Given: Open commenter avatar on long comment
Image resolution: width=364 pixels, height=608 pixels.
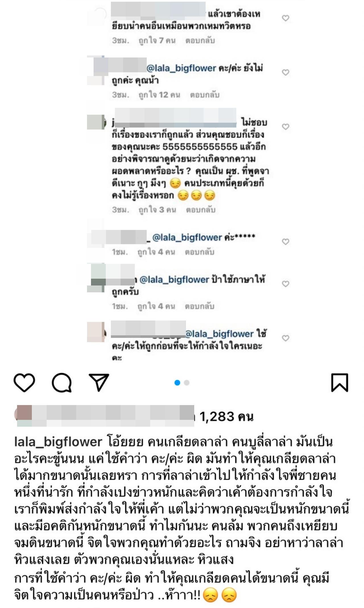Looking at the screenshot, I should (96, 122).
